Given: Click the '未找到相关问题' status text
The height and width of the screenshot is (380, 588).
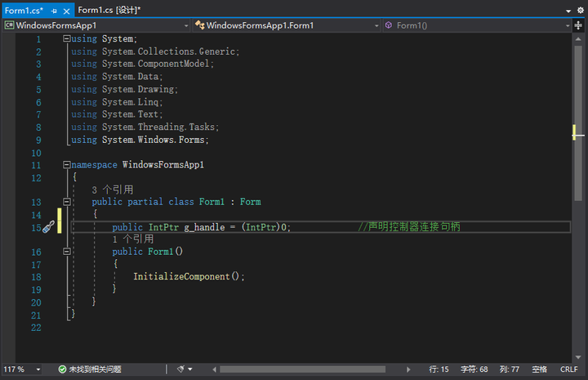Looking at the screenshot, I should pos(95,369).
